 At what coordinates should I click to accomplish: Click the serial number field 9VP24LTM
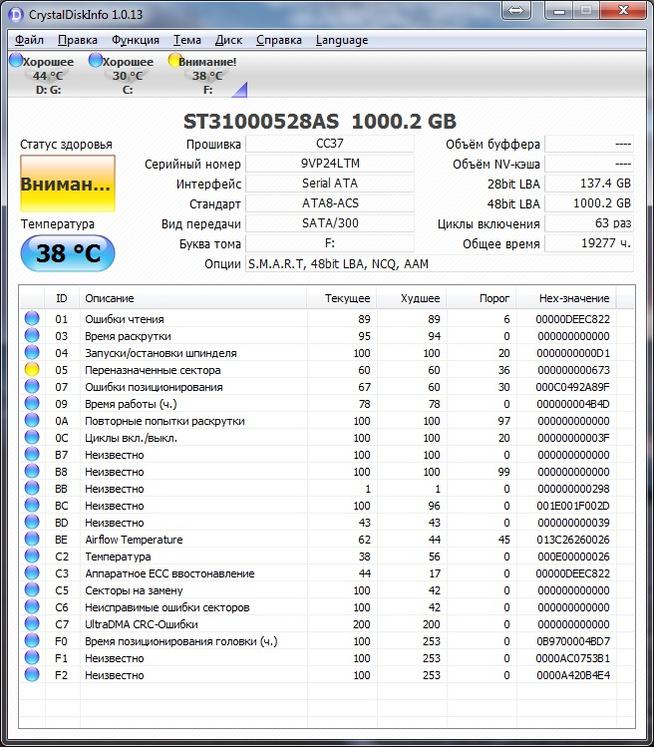[x=330, y=164]
